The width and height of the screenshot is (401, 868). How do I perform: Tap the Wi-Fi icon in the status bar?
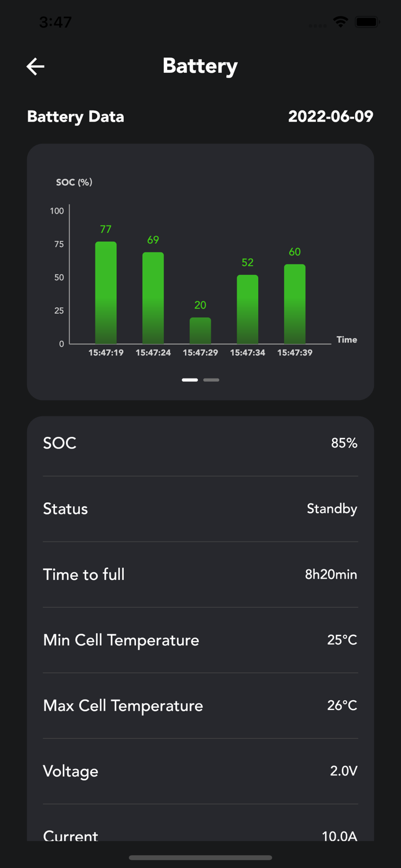click(341, 21)
